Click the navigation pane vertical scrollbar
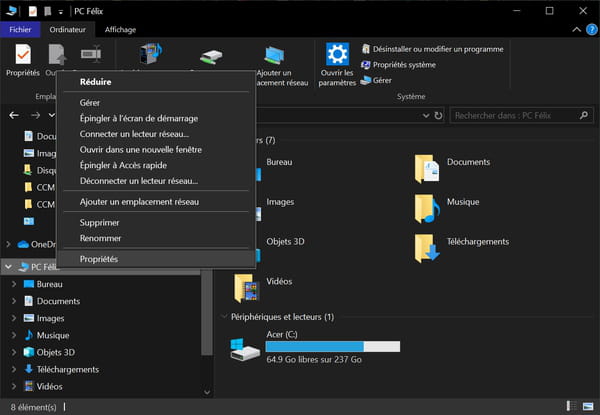Screen dimensions: 600x415 point(207,312)
